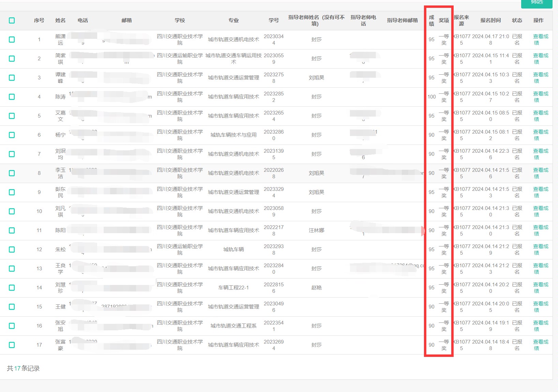Check the row 12 朱松 checkbox

(x=12, y=250)
